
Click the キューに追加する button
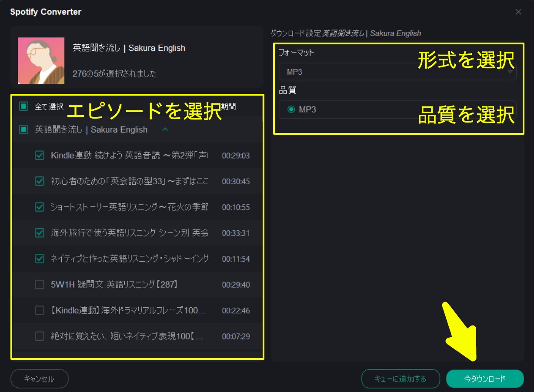click(400, 379)
